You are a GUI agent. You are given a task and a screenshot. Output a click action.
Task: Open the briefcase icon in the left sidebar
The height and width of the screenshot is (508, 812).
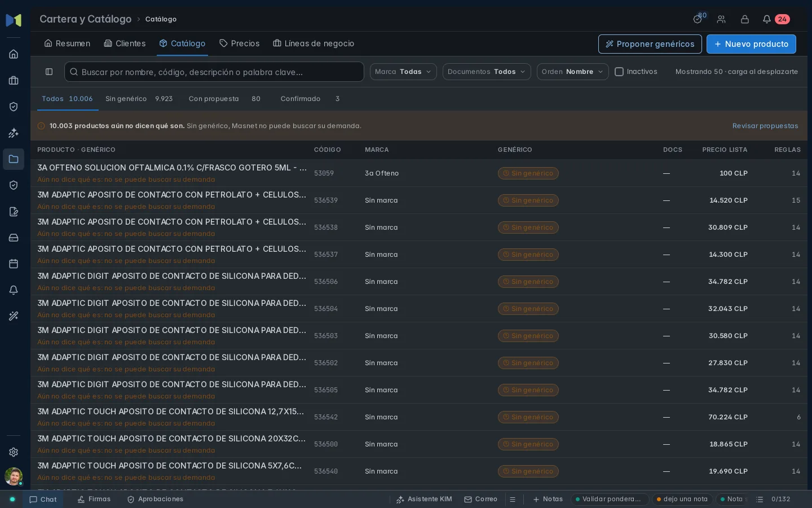(14, 81)
